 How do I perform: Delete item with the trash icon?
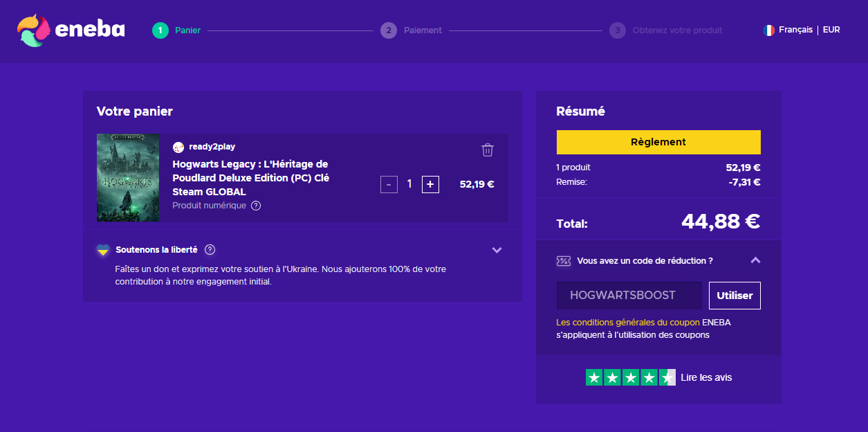(x=488, y=150)
